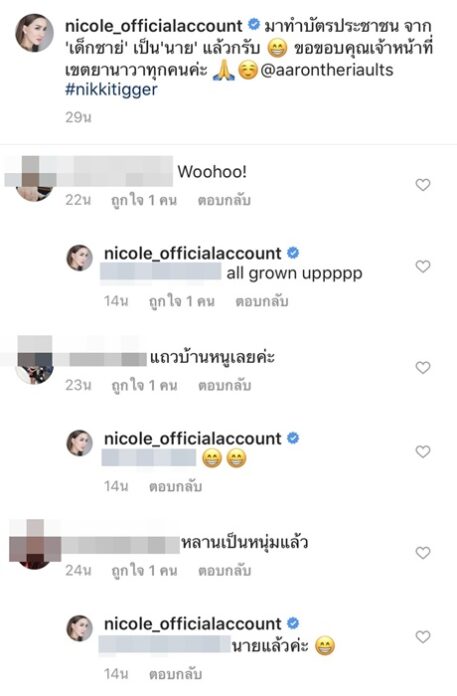457x696 pixels.
Task: Like the reply with two grinning emojis
Action: click(423, 451)
